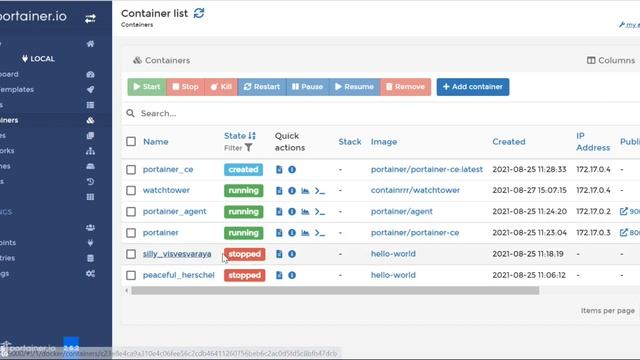Toggle the select-all containers checkbox

click(x=131, y=142)
